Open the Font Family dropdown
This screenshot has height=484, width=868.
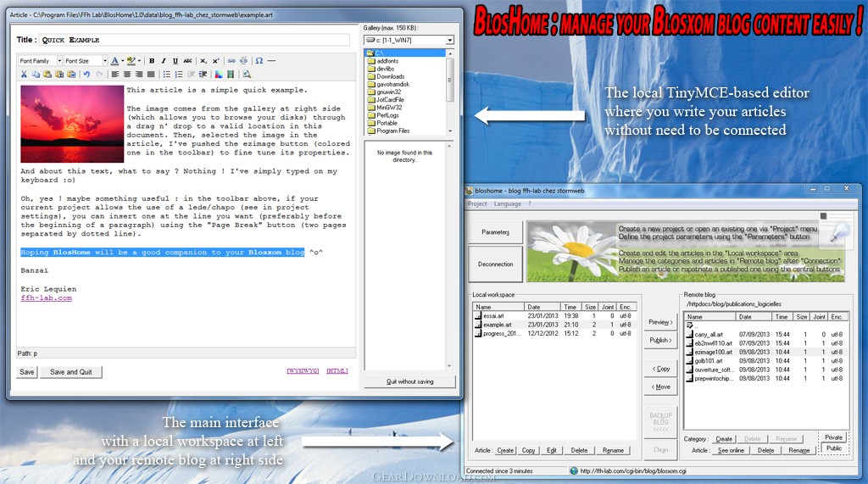tap(41, 61)
